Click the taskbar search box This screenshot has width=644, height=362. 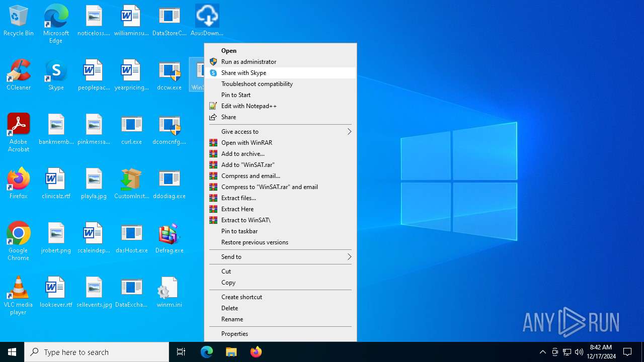pyautogui.click(x=97, y=352)
